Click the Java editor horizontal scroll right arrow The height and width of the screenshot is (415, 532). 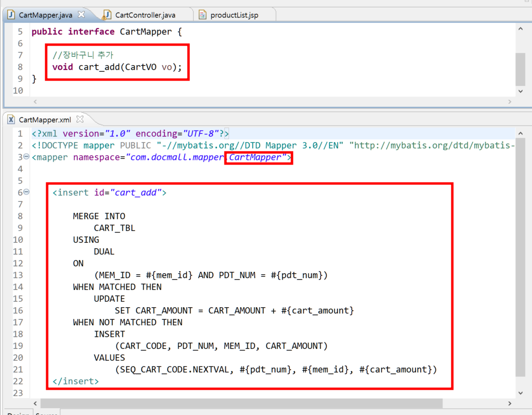click(x=510, y=101)
